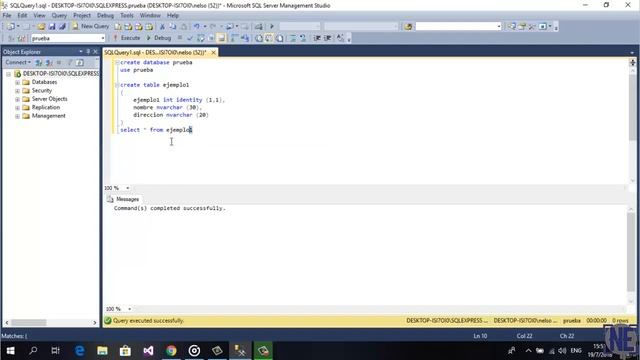Expand the Management folder
640x360 pixels.
pos(17,116)
